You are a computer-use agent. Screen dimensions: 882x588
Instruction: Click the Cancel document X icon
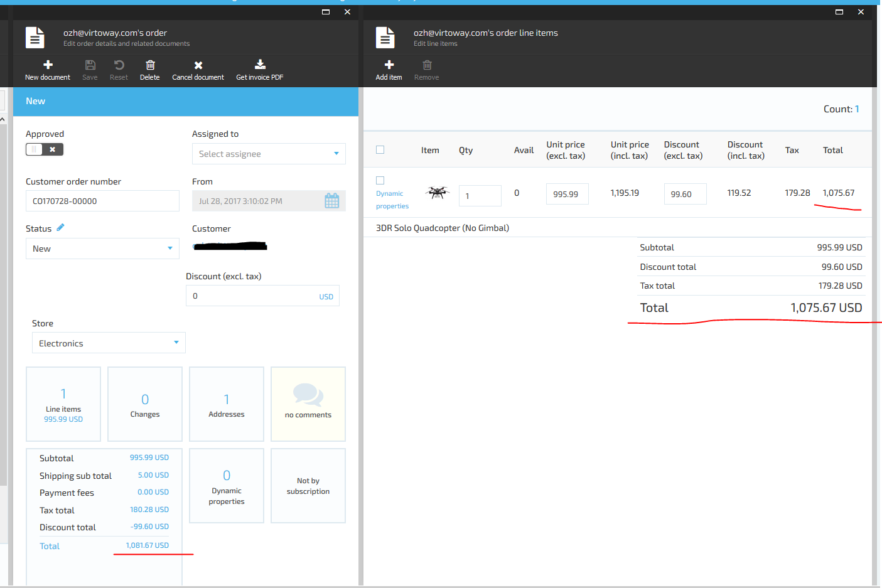click(198, 65)
